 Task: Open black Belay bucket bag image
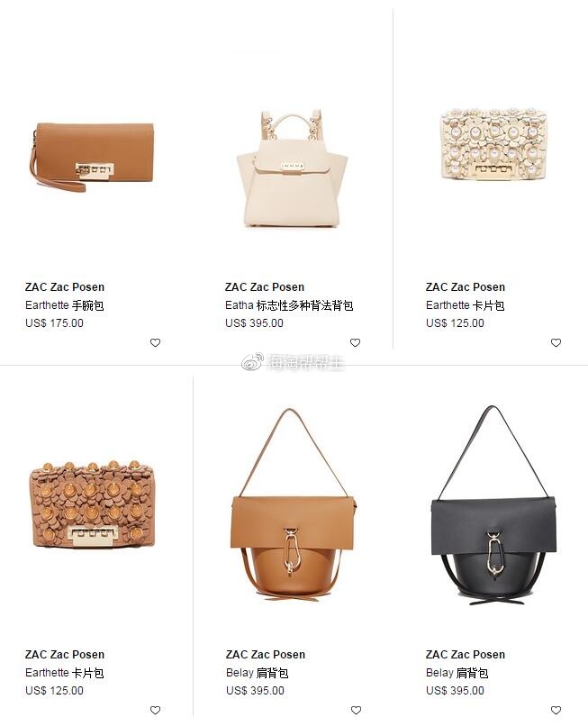pos(493,505)
